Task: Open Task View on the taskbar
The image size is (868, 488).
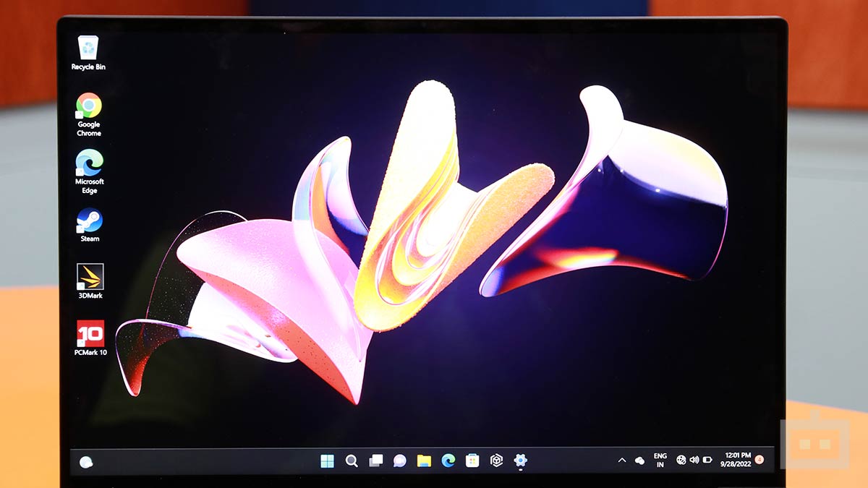Action: click(375, 459)
